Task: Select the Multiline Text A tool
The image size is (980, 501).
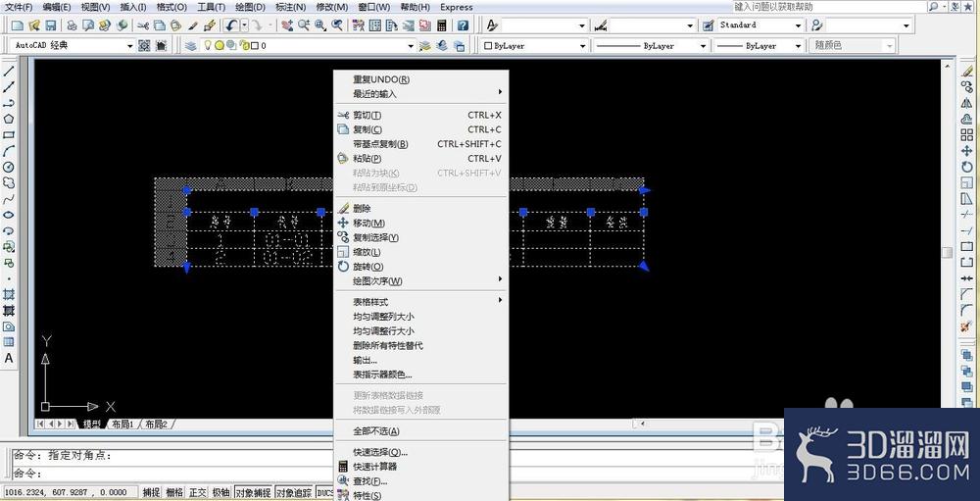Action: tap(9, 359)
